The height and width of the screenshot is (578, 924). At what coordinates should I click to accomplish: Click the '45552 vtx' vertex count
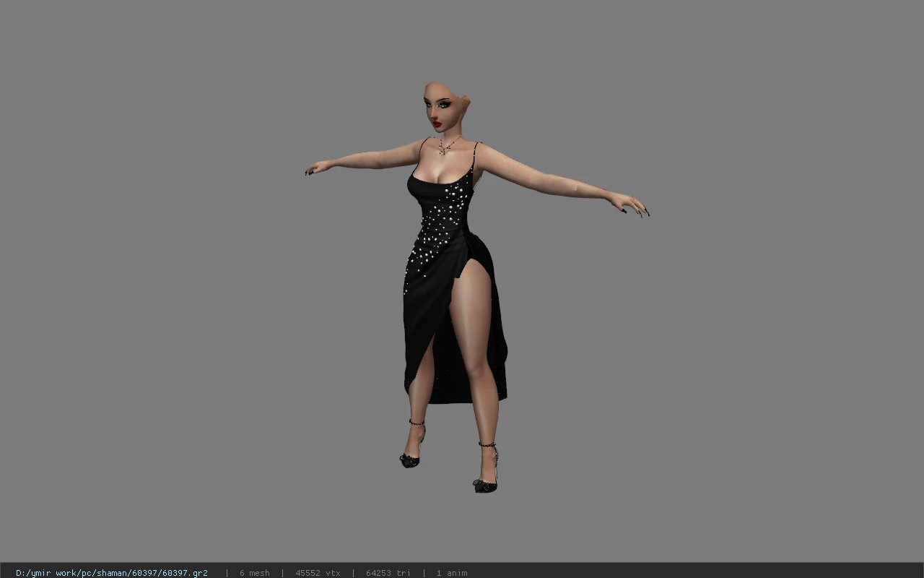coord(318,573)
